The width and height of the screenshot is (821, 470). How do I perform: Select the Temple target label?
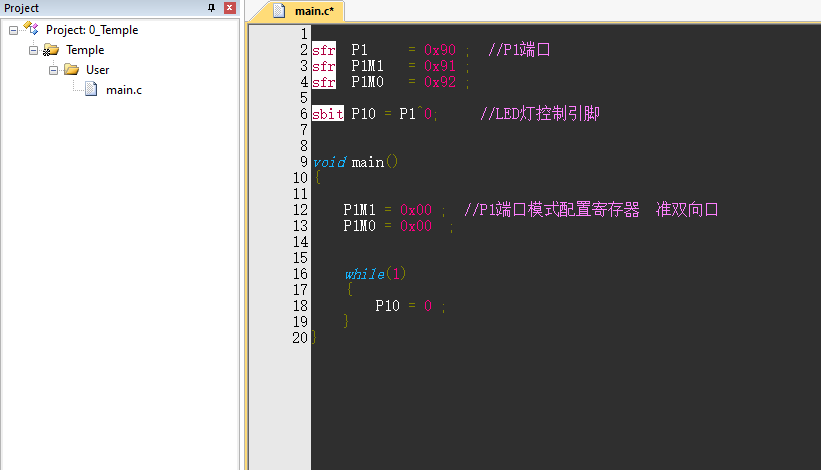pos(85,50)
